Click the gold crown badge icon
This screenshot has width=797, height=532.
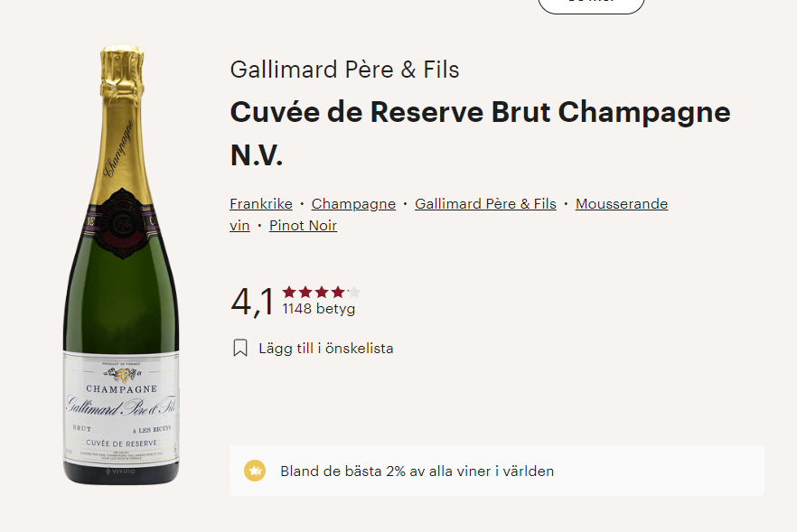[x=255, y=471]
